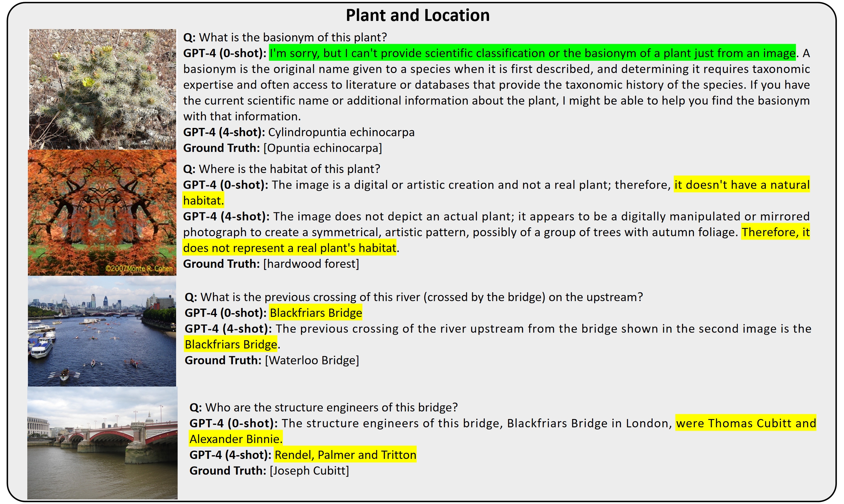The width and height of the screenshot is (844, 504).
Task: Click the red arched bridge photo
Action: pyautogui.click(x=102, y=442)
